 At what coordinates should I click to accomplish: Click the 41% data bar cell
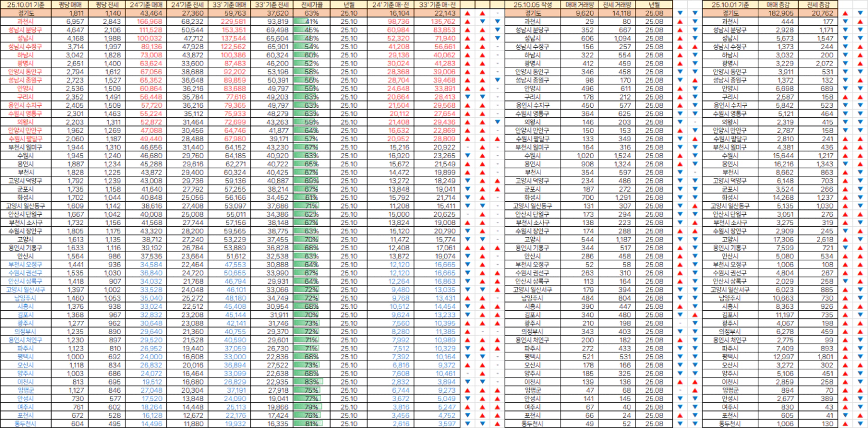pos(312,21)
